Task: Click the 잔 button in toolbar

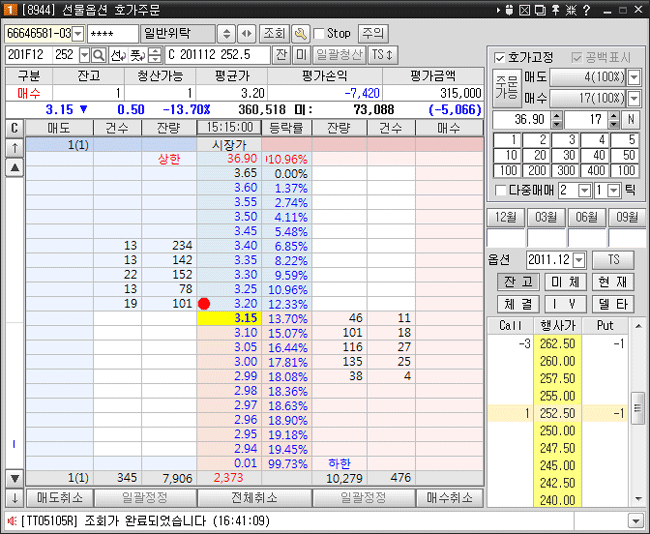Action: (x=281, y=55)
